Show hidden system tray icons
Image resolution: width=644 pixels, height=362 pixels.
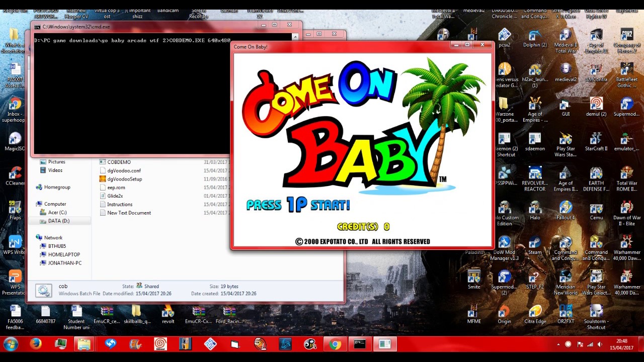coord(558,344)
